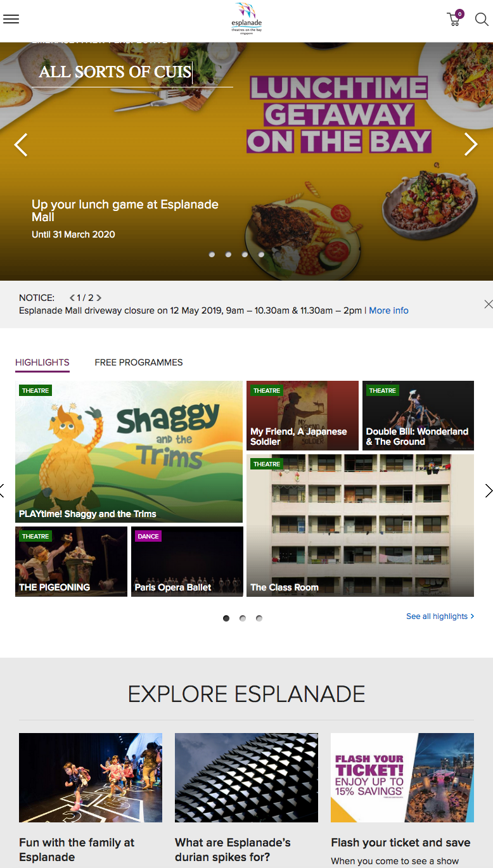Open THE PIGEONING highlight tile
493x868 pixels.
click(x=71, y=561)
